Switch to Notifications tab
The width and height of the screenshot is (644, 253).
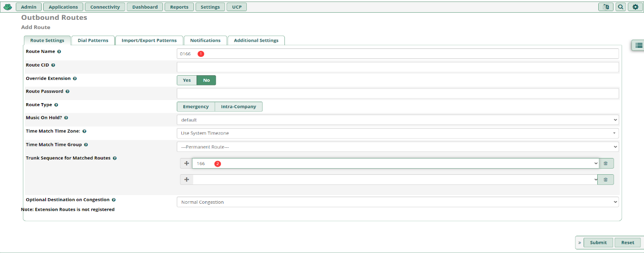click(205, 41)
